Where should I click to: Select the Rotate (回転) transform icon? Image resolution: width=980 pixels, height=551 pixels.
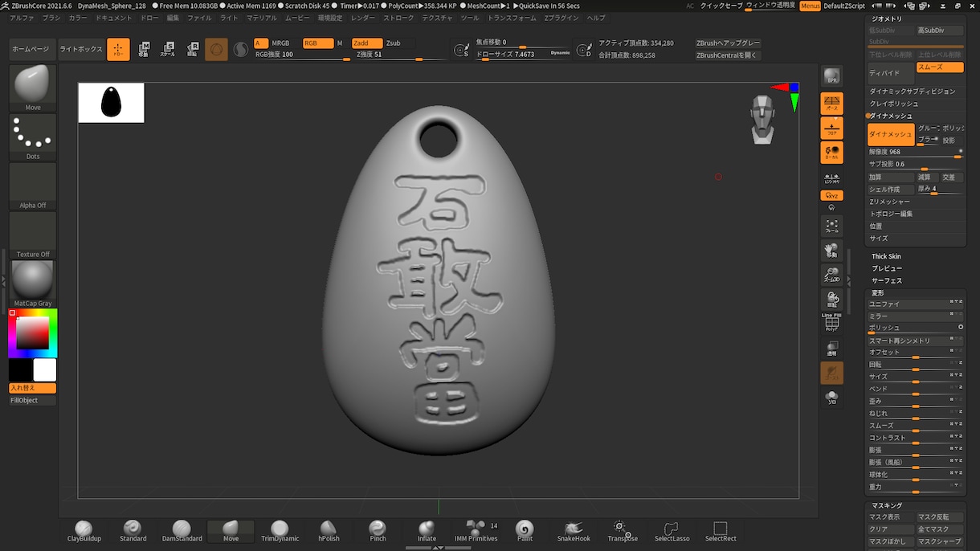point(192,50)
